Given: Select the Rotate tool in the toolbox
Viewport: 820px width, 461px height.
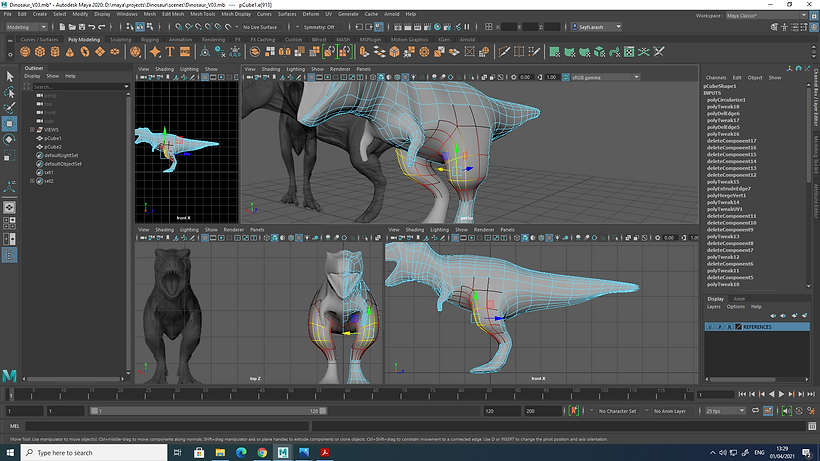Looking at the screenshot, I should click(9, 140).
